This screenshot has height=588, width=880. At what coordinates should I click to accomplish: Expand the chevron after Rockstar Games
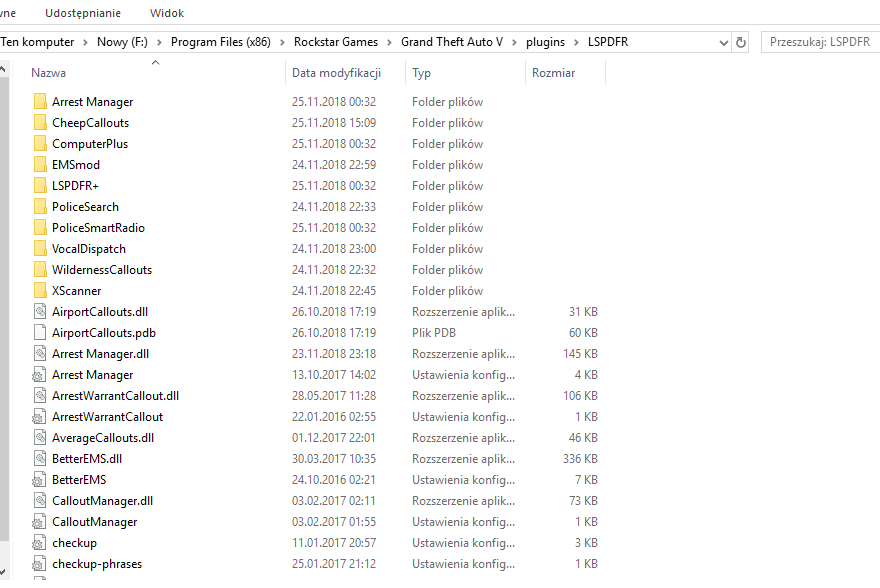(x=389, y=43)
